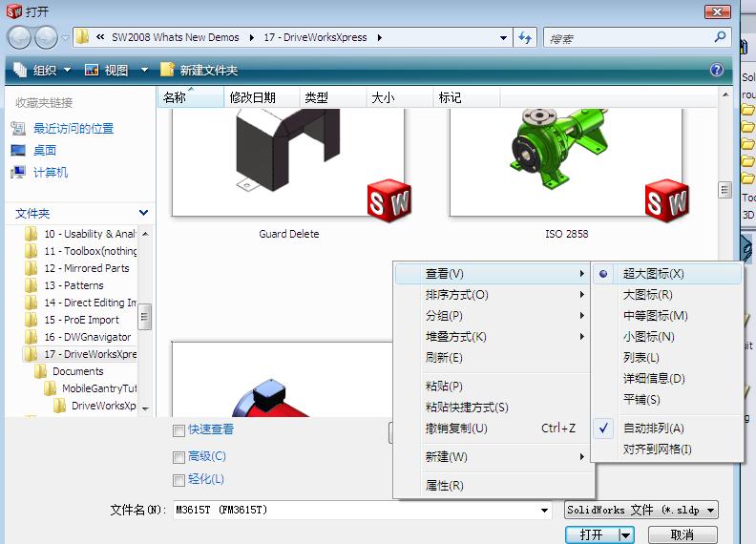Click the refresh button beside address bar
This screenshot has width=756, height=544.
[525, 37]
